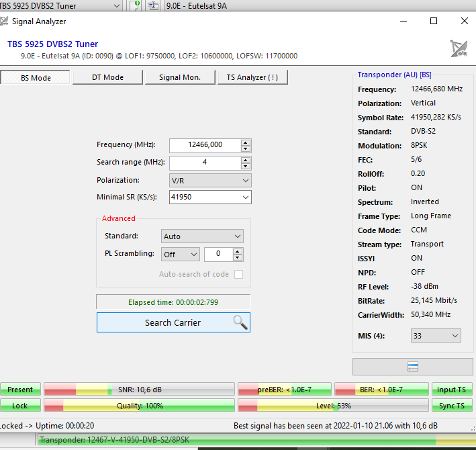This screenshot has width=476, height=450.
Task: Click the 12466,680 MHz frequency value
Action: [436, 89]
